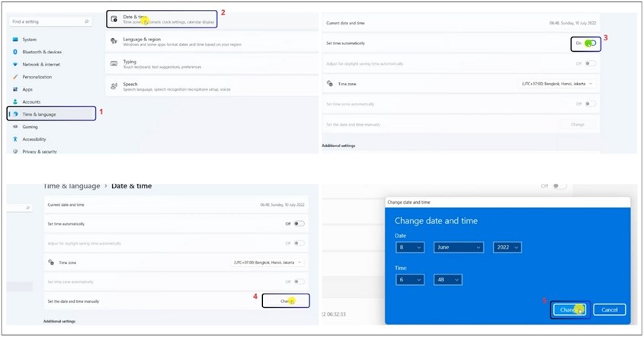
Task: Click greyed Change button where automatic time is On
Action: [578, 124]
